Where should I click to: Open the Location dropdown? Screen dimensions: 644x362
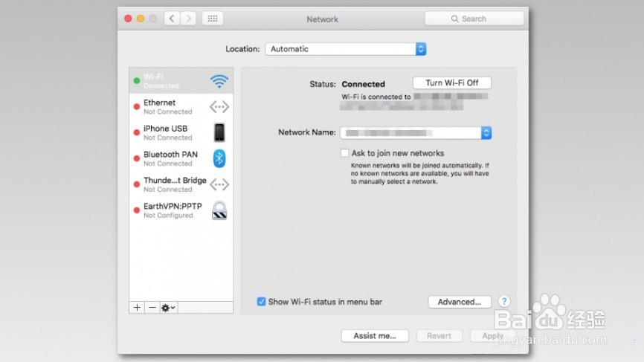pyautogui.click(x=346, y=49)
